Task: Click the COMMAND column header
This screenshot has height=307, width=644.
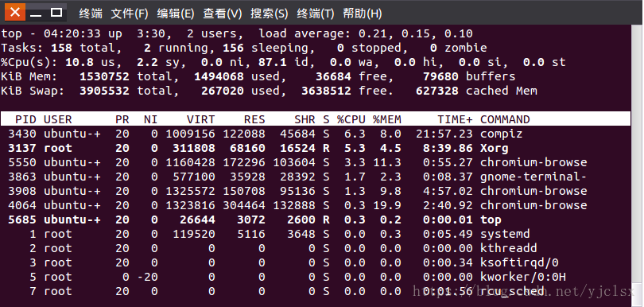Action: pyautogui.click(x=505, y=119)
